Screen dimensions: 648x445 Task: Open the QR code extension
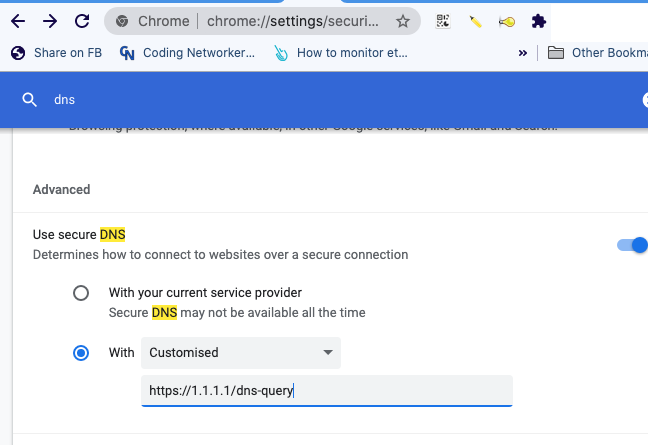pyautogui.click(x=443, y=21)
